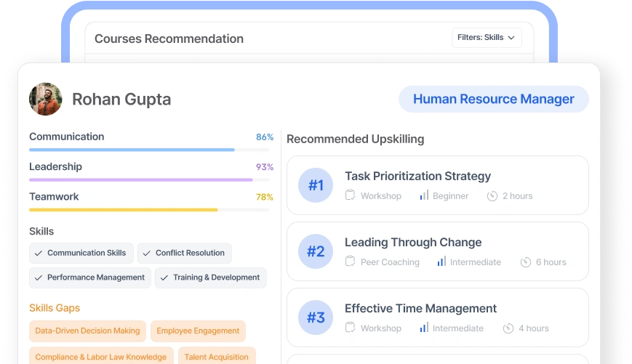Toggle the Conflict Resolution skill chip

(185, 254)
